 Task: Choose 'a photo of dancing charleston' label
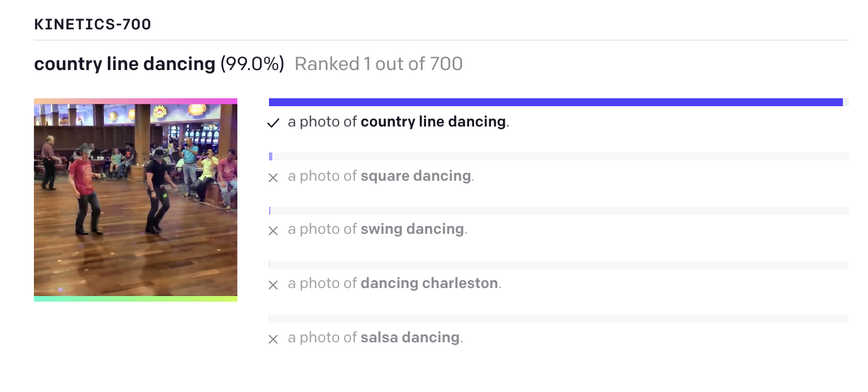coord(394,284)
